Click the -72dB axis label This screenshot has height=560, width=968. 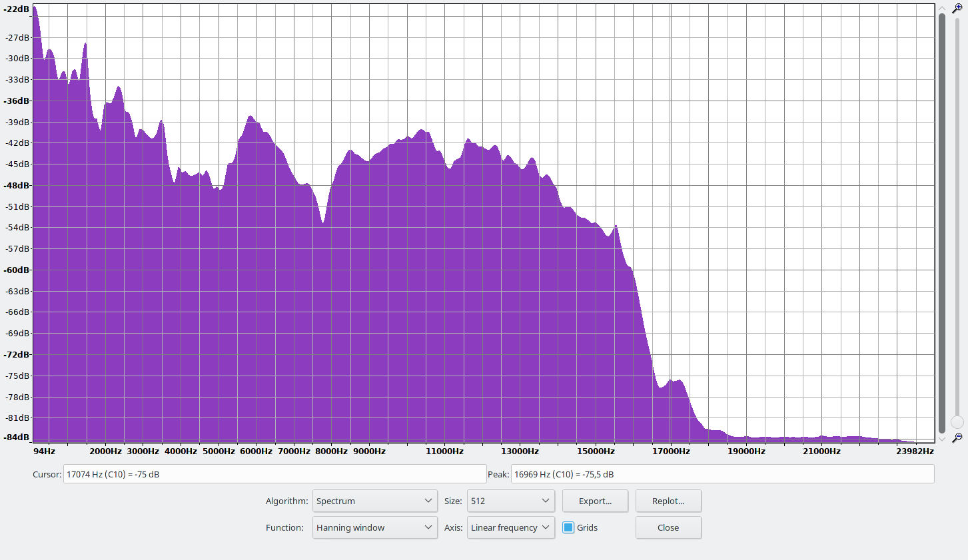tap(17, 354)
